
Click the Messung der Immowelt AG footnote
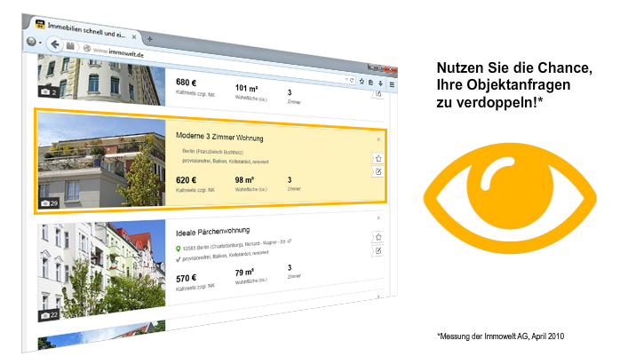(501, 336)
